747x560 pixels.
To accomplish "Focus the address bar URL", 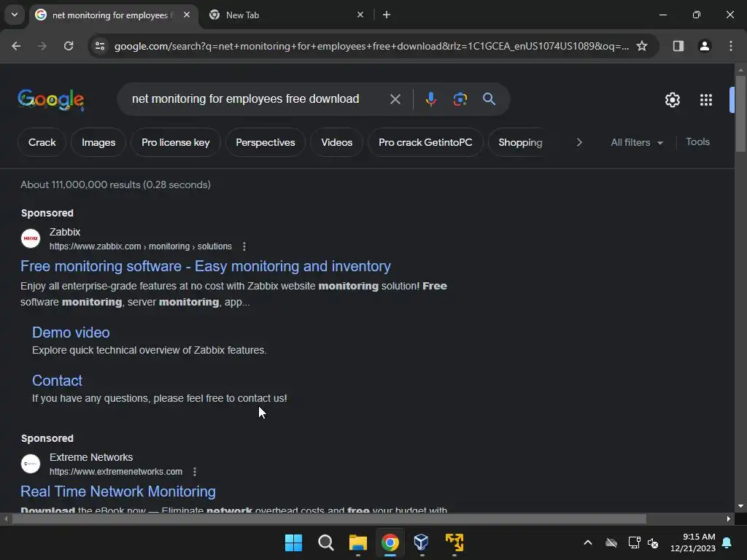I will [x=371, y=46].
